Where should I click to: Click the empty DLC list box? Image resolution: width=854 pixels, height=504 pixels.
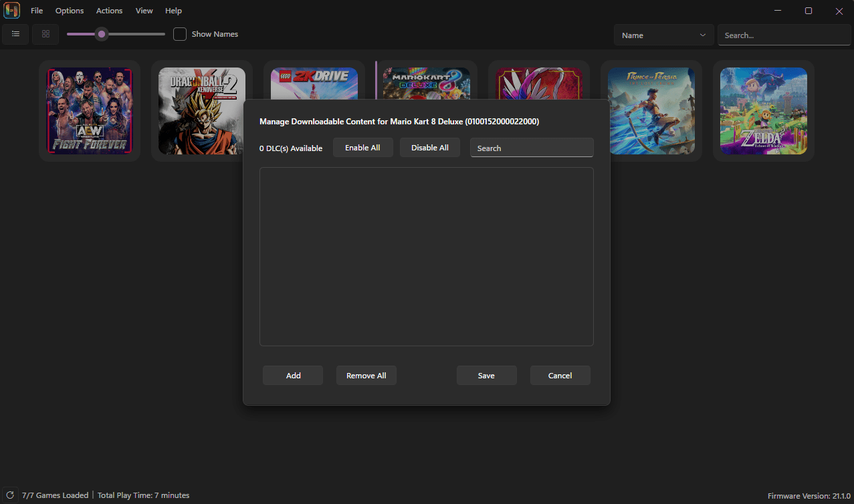(427, 257)
